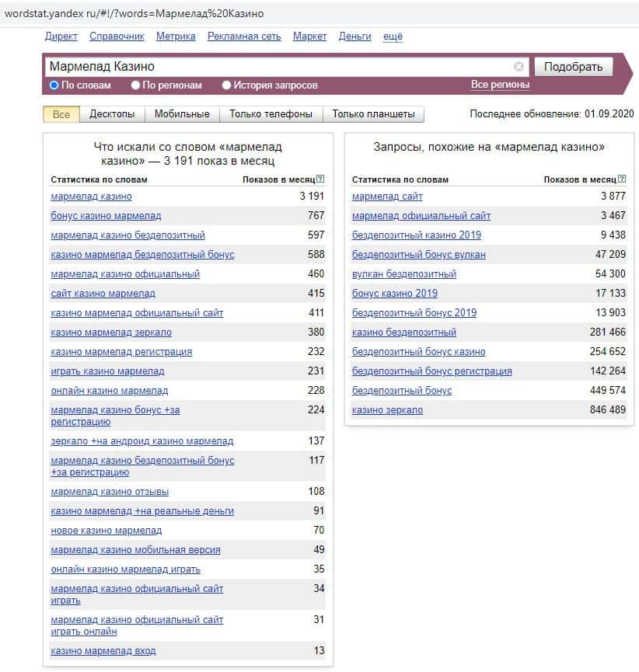
Task: Open бонус казино 2019 similar query
Action: 395,293
